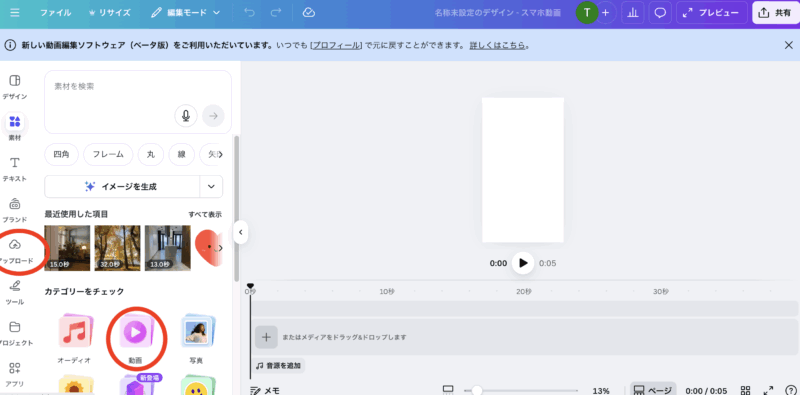The height and width of the screenshot is (395, 800).
Task: Select the 丸 filter chip
Action: pyautogui.click(x=151, y=155)
